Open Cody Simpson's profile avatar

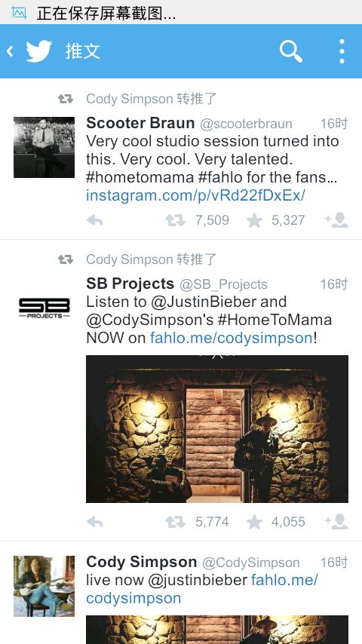(44, 586)
